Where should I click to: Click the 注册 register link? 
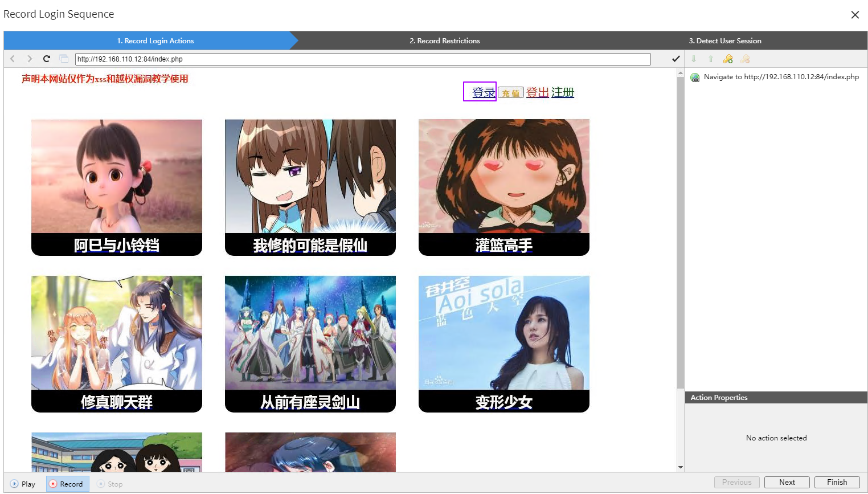click(x=563, y=92)
